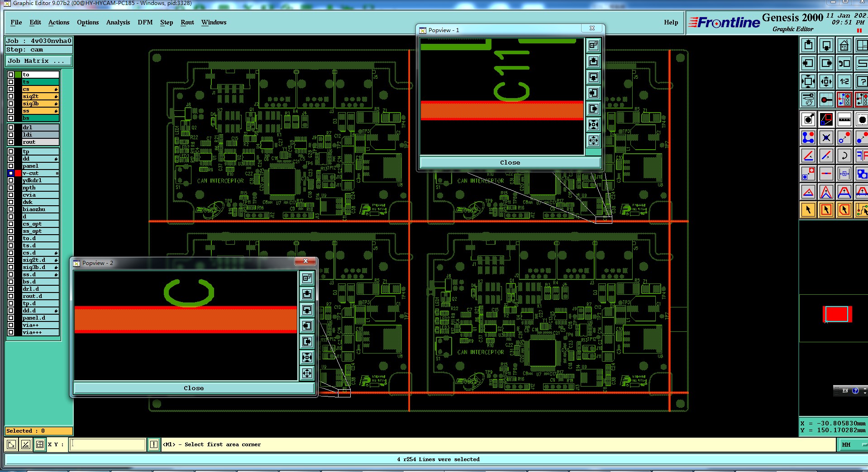
Task: Click the horizontal red-blue line segment icon
Action: coord(826,174)
